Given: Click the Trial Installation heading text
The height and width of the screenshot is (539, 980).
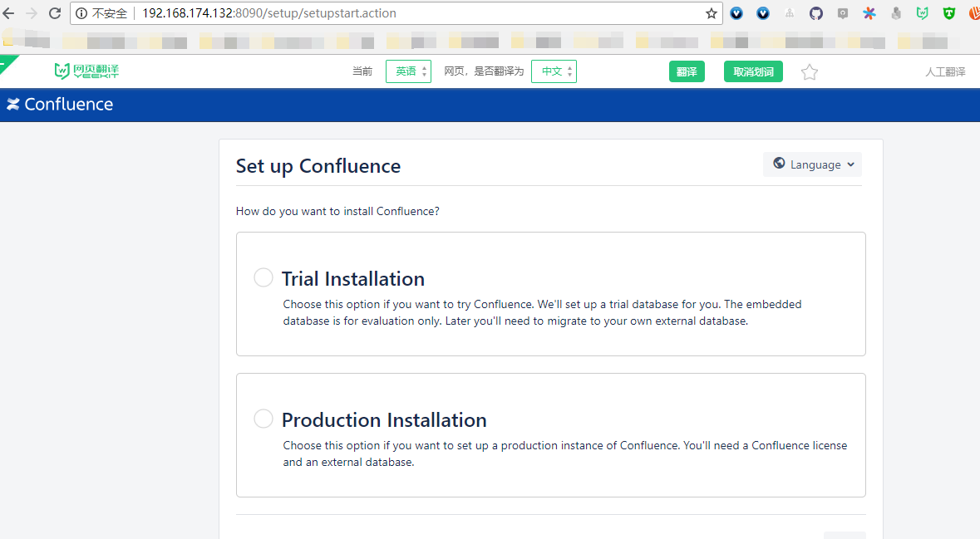Looking at the screenshot, I should point(353,278).
